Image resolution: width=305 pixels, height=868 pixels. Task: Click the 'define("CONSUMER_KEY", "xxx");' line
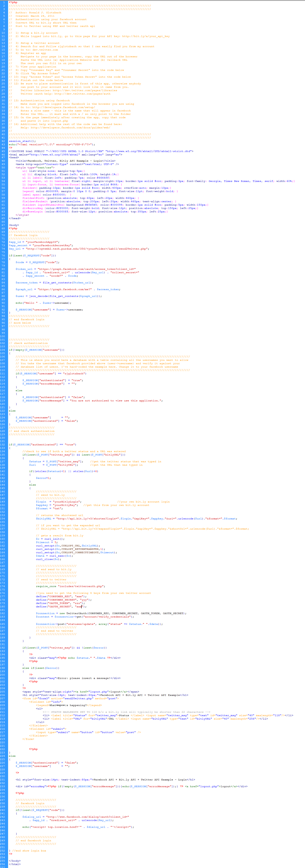coord(61,596)
